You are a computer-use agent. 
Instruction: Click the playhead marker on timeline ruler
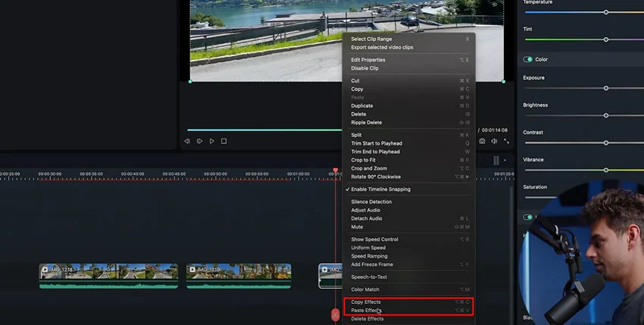tap(336, 170)
